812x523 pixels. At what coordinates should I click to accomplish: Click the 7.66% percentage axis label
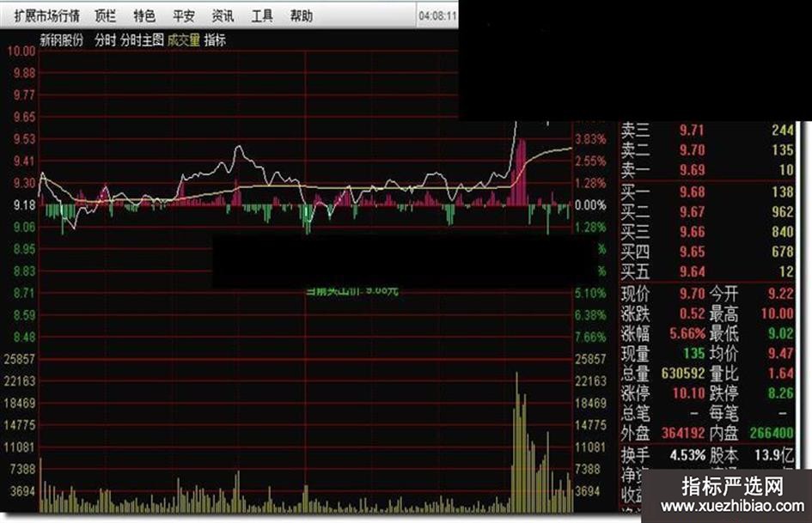590,338
